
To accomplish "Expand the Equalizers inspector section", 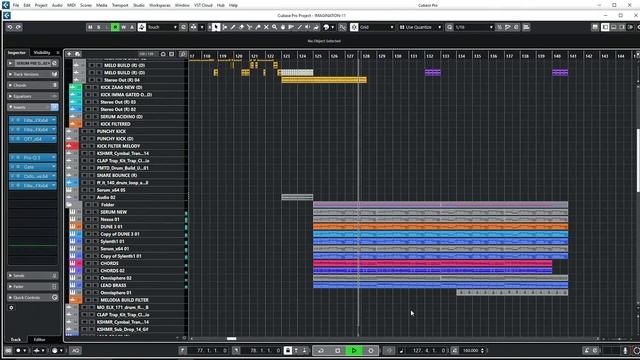I will click(33, 96).
